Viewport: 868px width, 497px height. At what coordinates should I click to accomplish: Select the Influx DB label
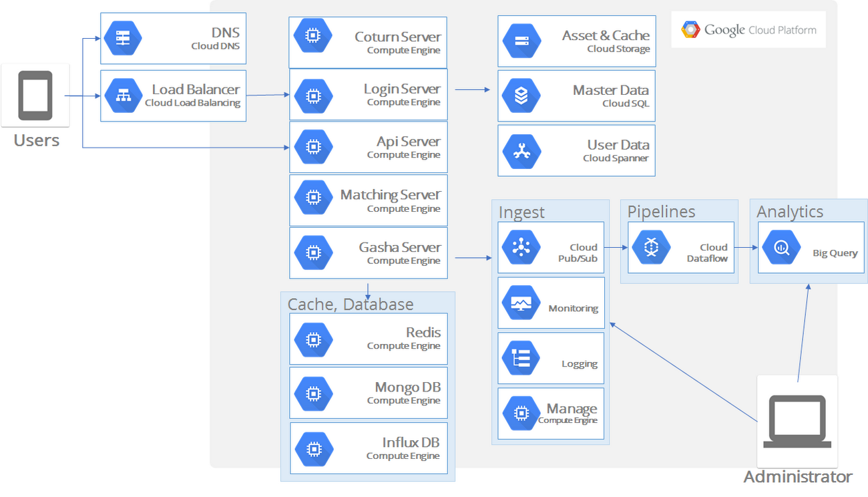coord(411,442)
